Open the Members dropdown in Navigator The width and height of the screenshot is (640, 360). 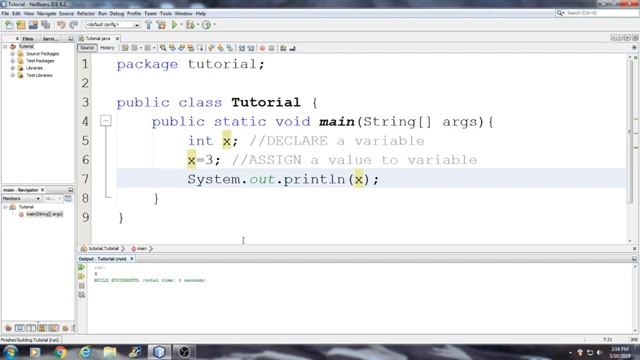tap(21, 199)
